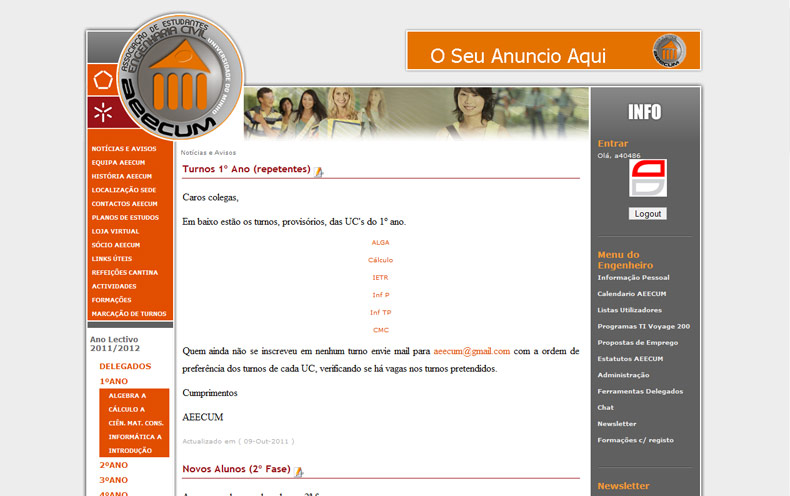The height and width of the screenshot is (496, 790).
Task: Select Algebra A under 1ºANO
Action: click(127, 396)
